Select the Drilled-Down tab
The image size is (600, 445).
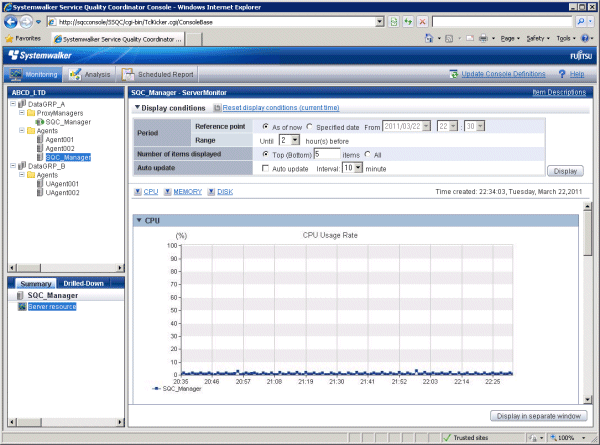coord(83,284)
